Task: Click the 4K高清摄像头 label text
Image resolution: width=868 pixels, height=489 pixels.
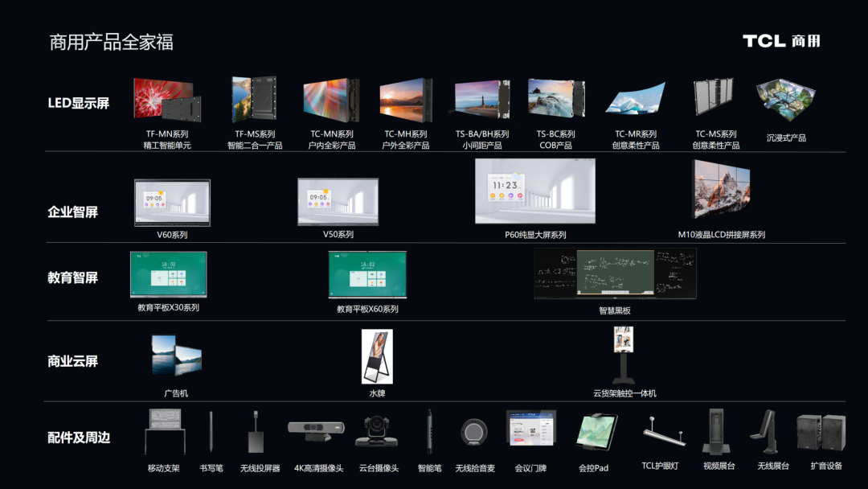Action: 319,468
